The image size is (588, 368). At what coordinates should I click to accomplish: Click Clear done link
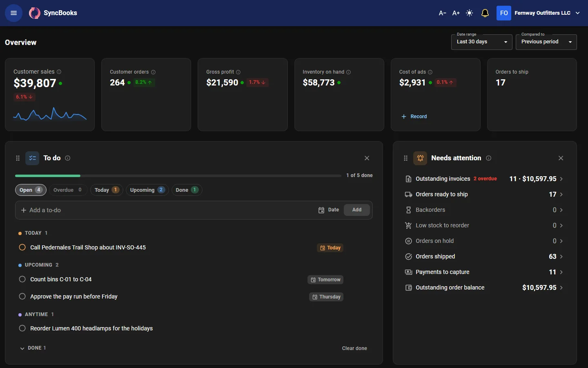click(354, 348)
